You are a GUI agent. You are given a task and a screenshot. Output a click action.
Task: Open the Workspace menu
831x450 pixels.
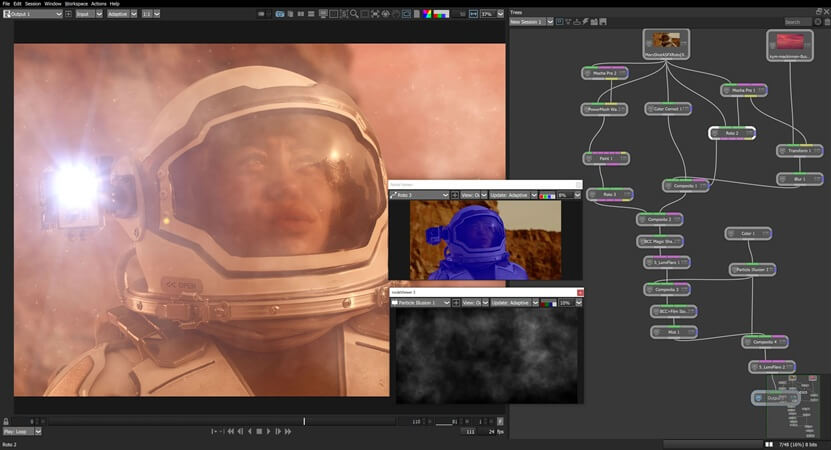click(x=76, y=3)
